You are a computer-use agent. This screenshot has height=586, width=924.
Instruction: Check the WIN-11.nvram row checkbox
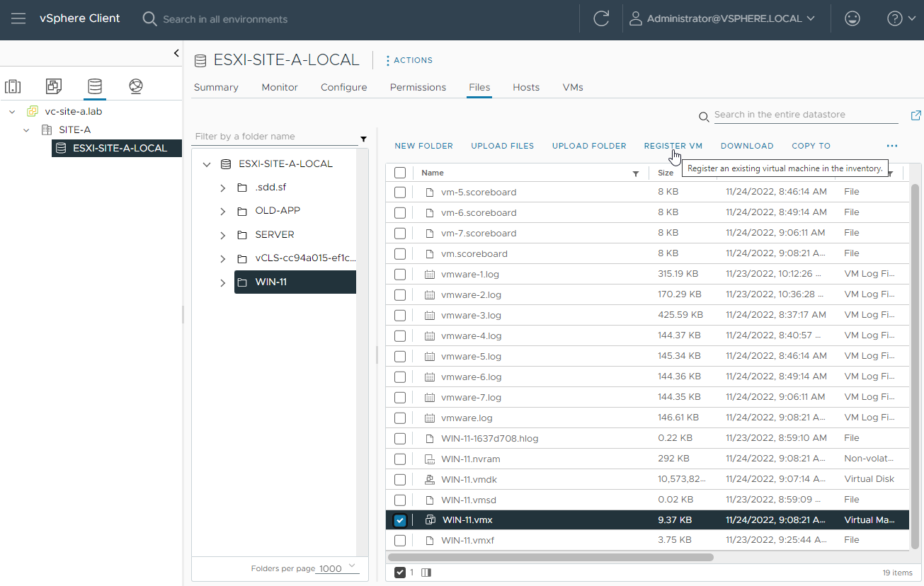400,459
